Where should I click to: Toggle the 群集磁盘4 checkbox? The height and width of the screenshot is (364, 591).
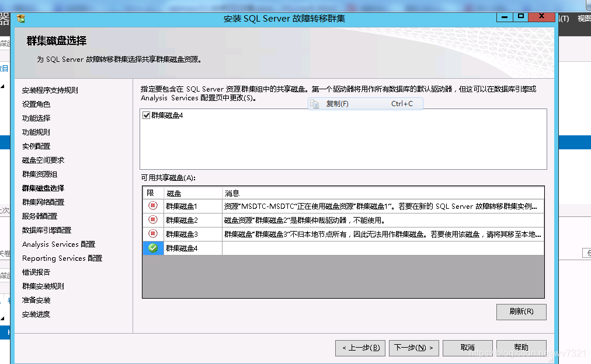tap(146, 115)
